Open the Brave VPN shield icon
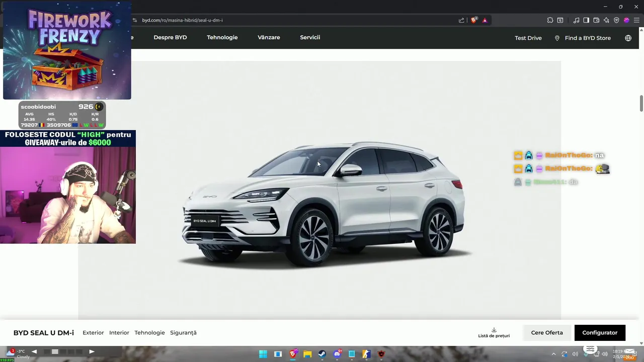 pyautogui.click(x=616, y=20)
